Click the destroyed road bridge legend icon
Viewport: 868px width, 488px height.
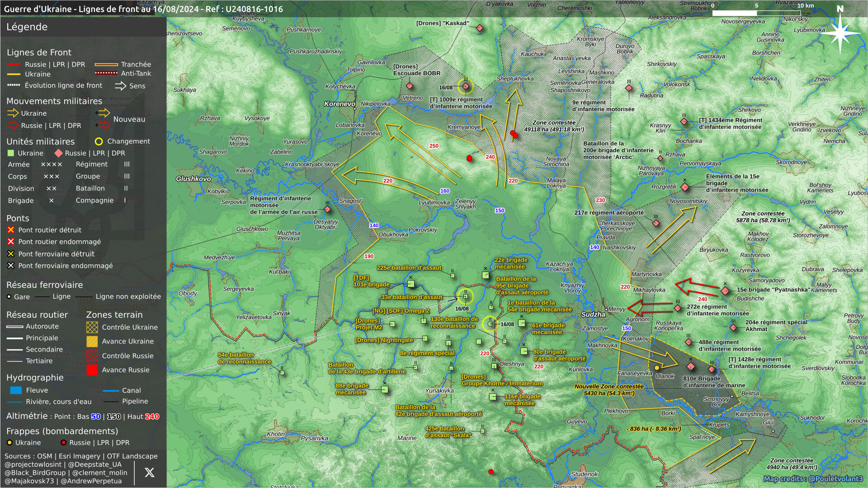[x=11, y=230]
